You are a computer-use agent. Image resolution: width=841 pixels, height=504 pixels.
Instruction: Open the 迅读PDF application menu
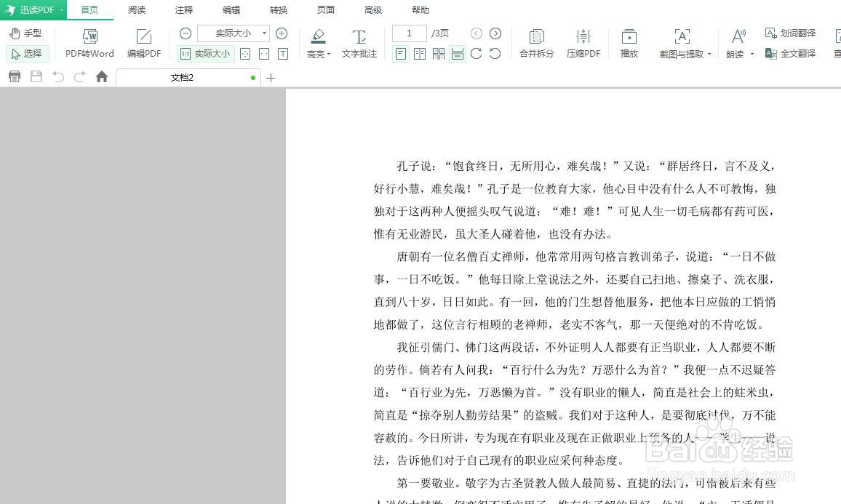[33, 10]
